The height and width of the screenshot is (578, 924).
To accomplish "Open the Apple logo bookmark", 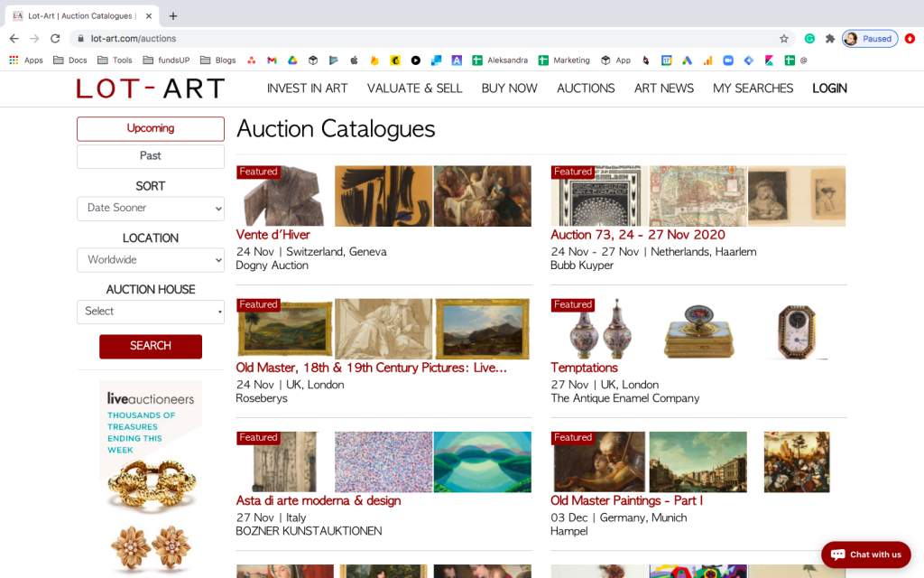I will [x=354, y=61].
